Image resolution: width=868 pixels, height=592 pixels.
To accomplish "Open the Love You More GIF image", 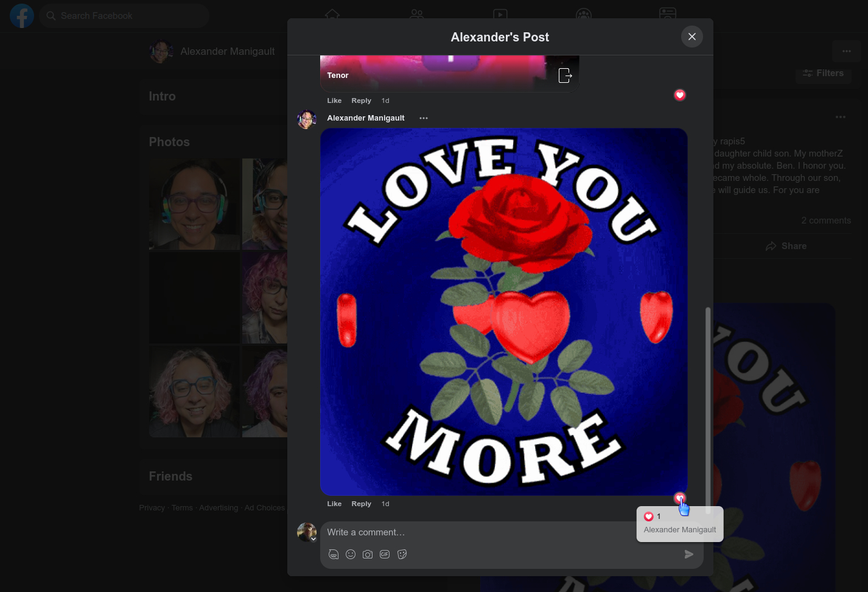I will (x=504, y=312).
